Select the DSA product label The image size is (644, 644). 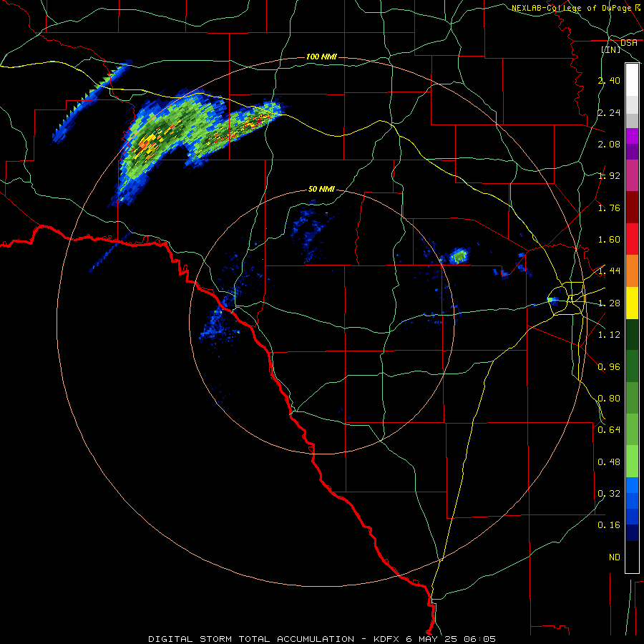point(629,43)
